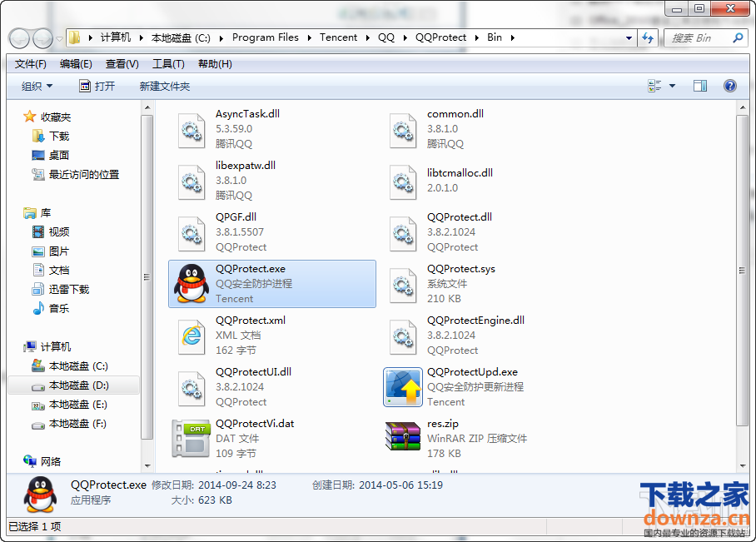
Task: Click the QQProtectVi.dat file icon
Action: [x=191, y=439]
